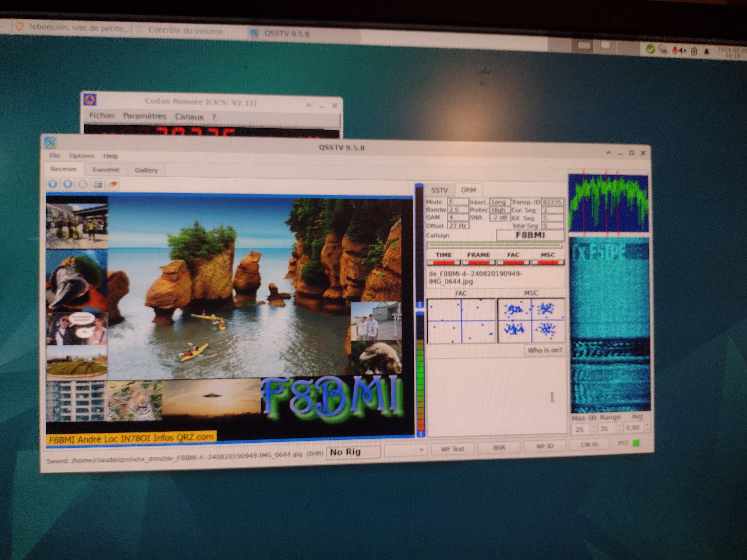Click the blue waterfall display
747x560 pixels.
[610, 325]
